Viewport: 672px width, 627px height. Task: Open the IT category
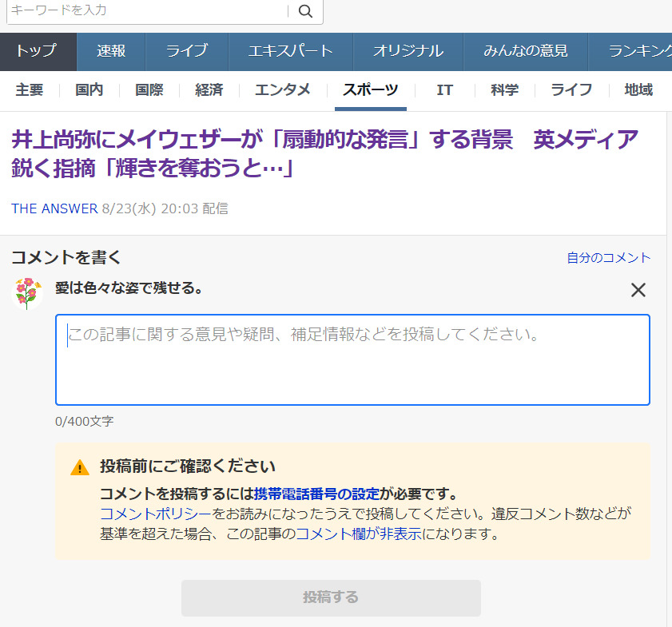(444, 90)
